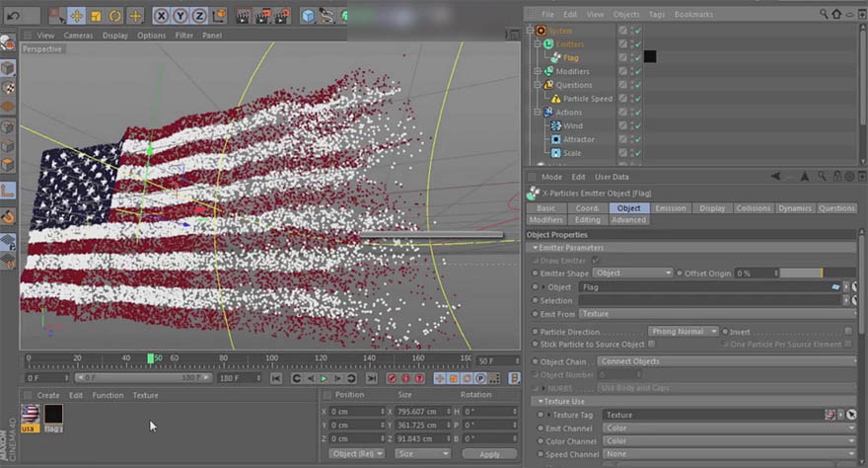
Task: Open viewport Filter menu
Action: [x=184, y=35]
